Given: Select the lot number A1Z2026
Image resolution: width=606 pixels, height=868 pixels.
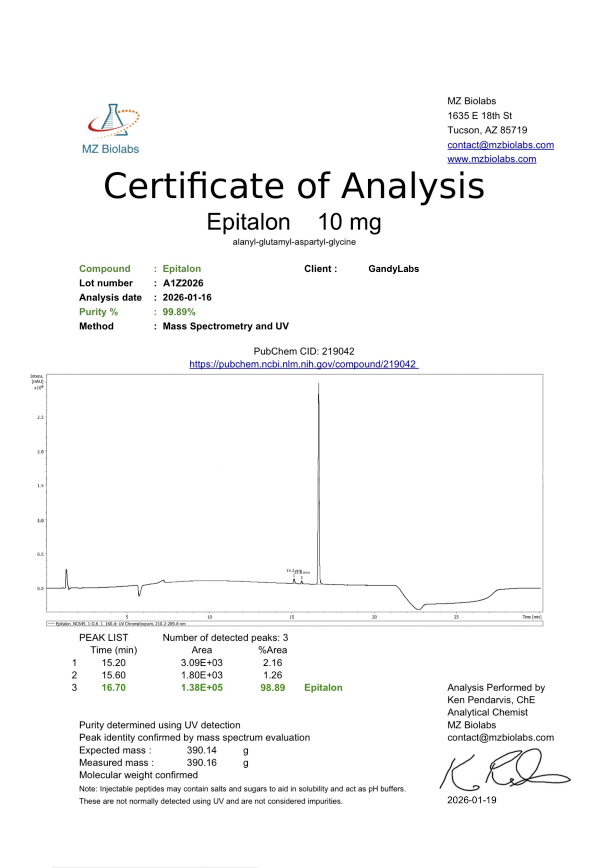Looking at the screenshot, I should 183,283.
